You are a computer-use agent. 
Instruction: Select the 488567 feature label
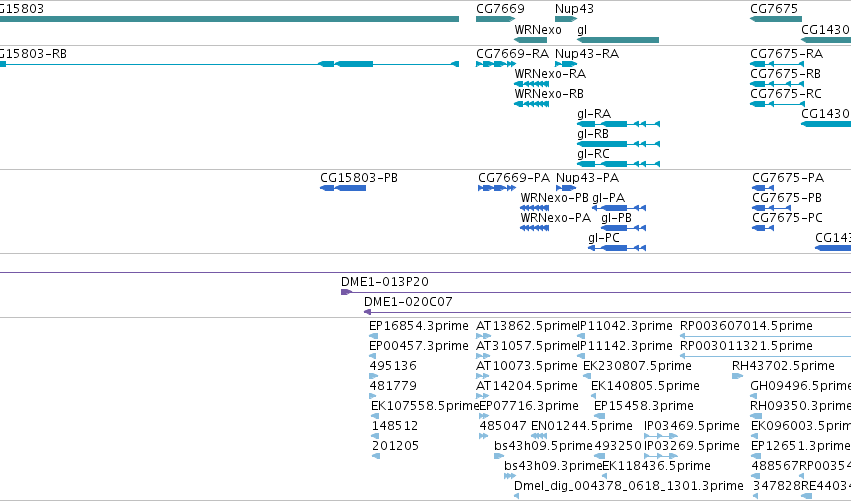pyautogui.click(x=776, y=467)
